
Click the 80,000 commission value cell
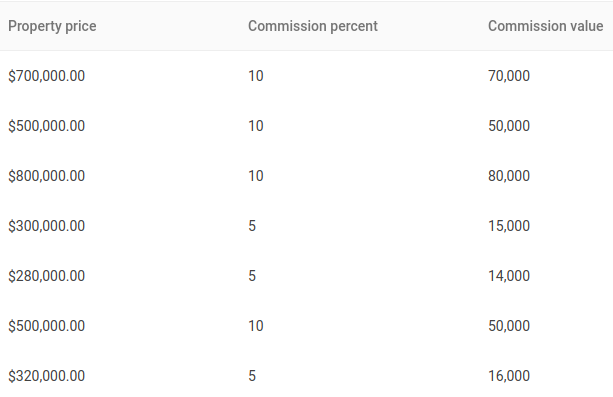coord(509,176)
